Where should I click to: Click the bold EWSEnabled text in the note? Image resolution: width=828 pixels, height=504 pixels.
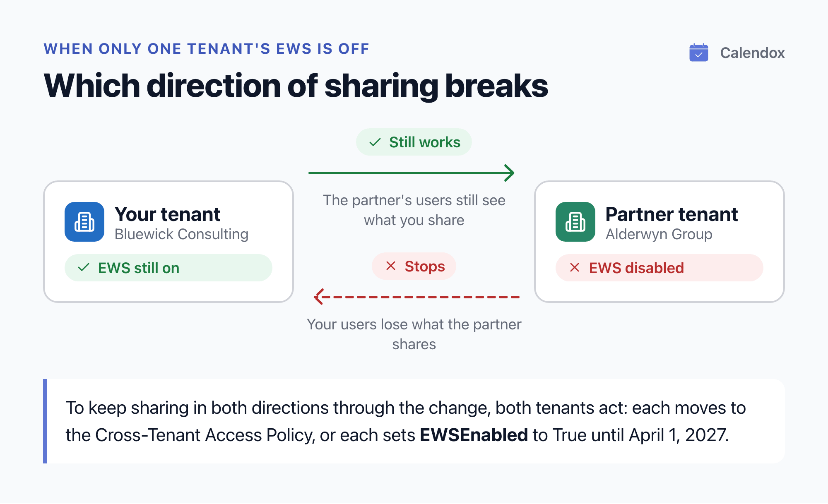tap(474, 435)
